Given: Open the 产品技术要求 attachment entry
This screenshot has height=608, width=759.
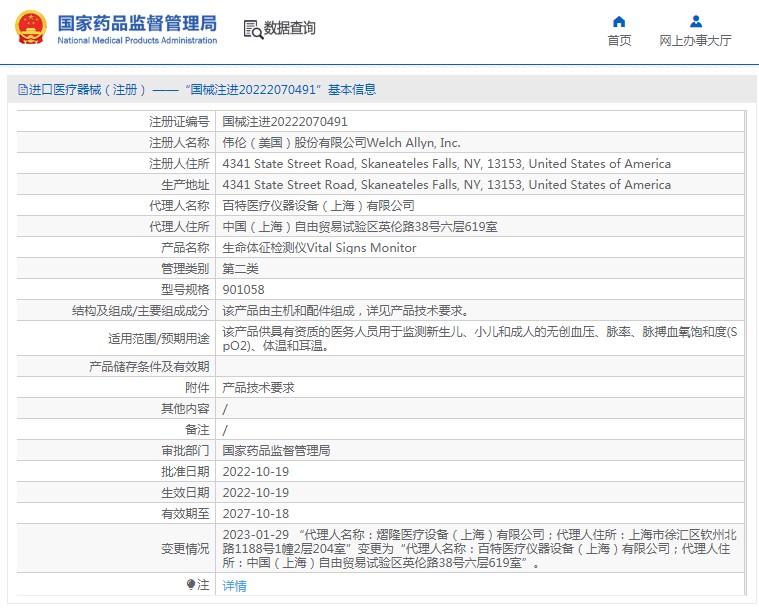Looking at the screenshot, I should point(258,388).
